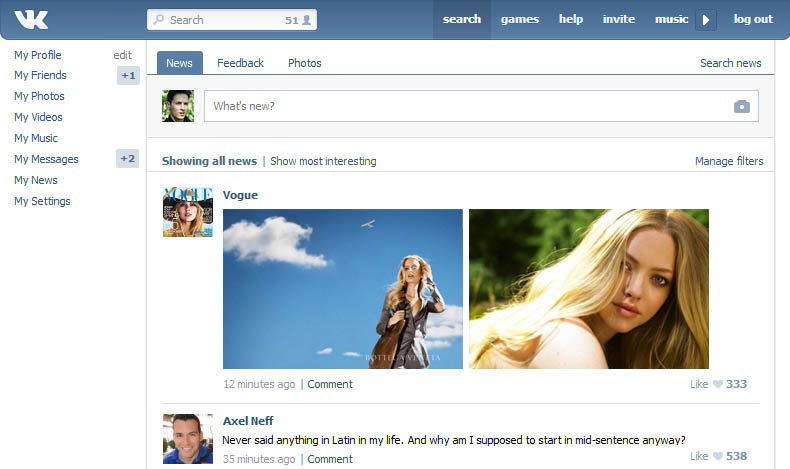Focus the What's new text field
Screen dimensions: 790x469
tap(465, 106)
